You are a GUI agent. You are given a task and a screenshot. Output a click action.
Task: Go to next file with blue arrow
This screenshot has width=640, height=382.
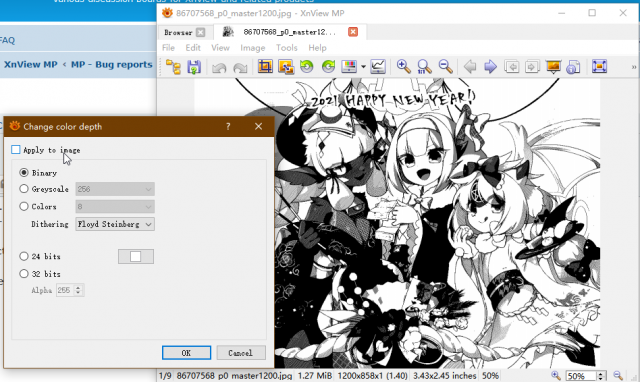[490, 66]
